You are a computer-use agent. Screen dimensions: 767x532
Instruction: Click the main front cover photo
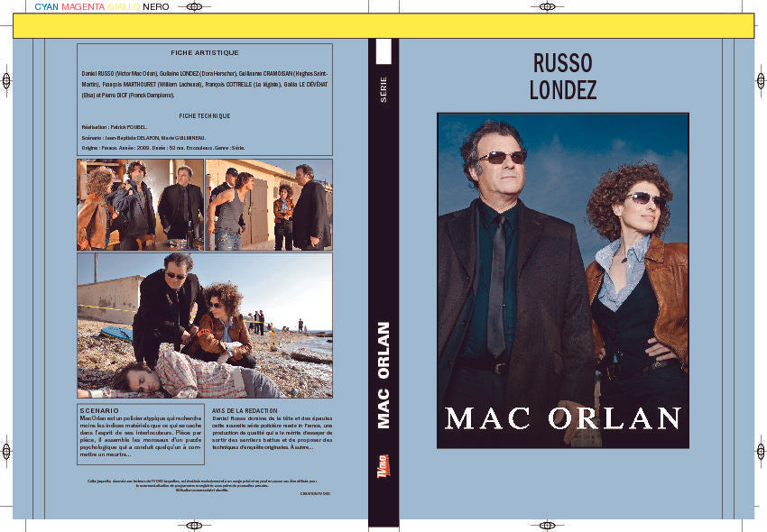pos(563,280)
